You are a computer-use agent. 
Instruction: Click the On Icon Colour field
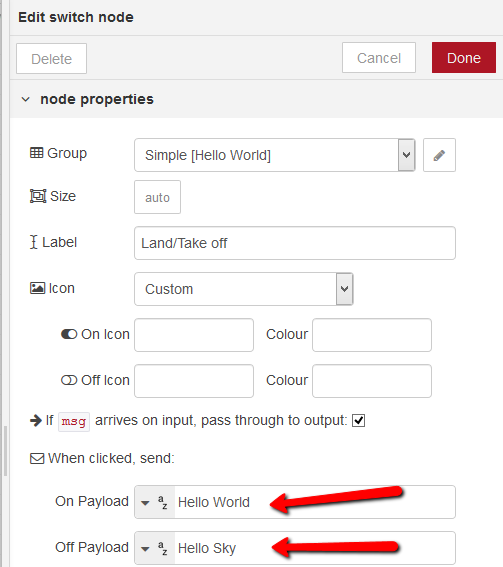pos(372,335)
